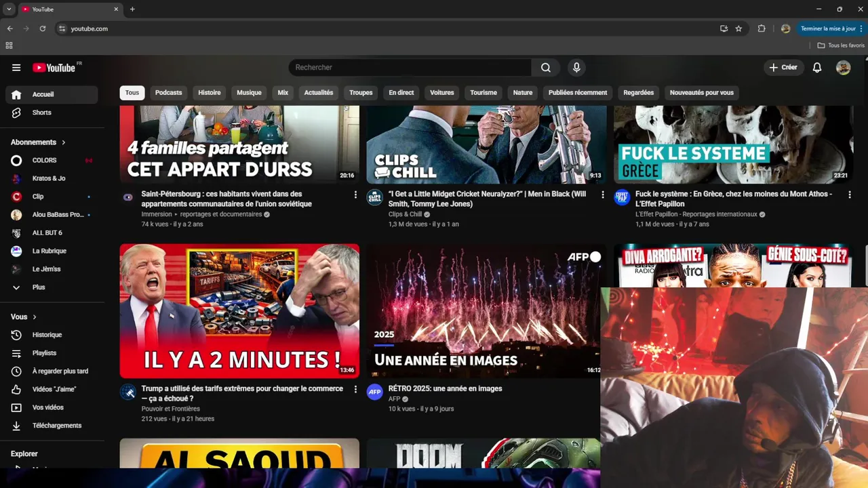Screen dimensions: 868x488
Task: Reload the page in Chrome
Action: [x=43, y=28]
